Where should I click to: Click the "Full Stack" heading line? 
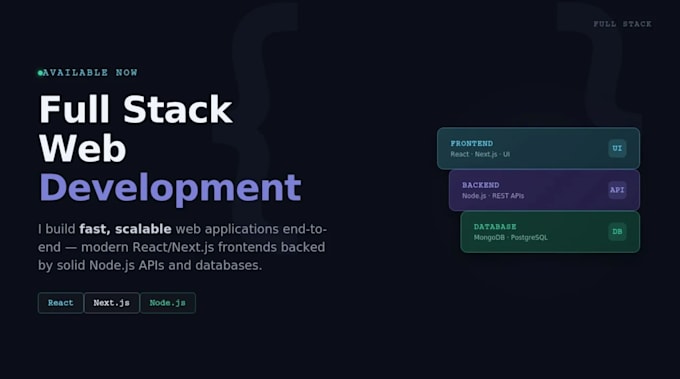tap(136, 110)
